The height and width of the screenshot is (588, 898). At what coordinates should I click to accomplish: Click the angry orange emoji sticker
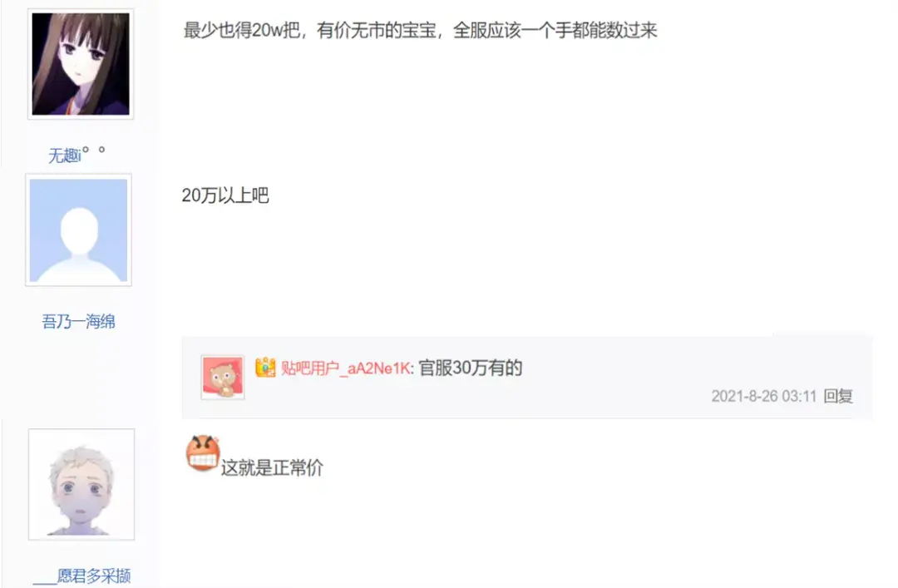pos(203,452)
